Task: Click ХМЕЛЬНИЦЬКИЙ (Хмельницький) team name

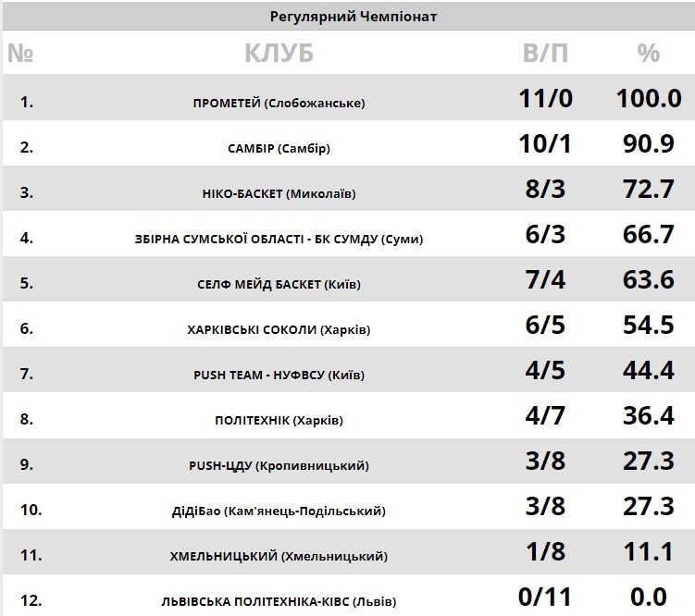Action: tap(279, 556)
